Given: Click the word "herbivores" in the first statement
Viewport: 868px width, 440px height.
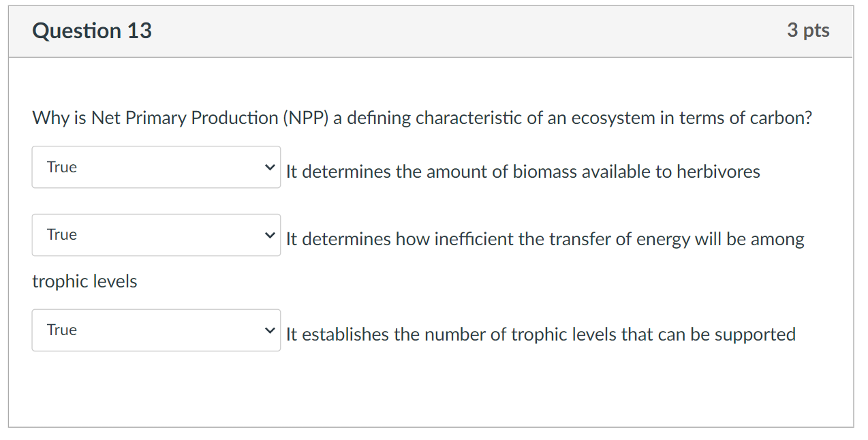Looking at the screenshot, I should coord(718,172).
